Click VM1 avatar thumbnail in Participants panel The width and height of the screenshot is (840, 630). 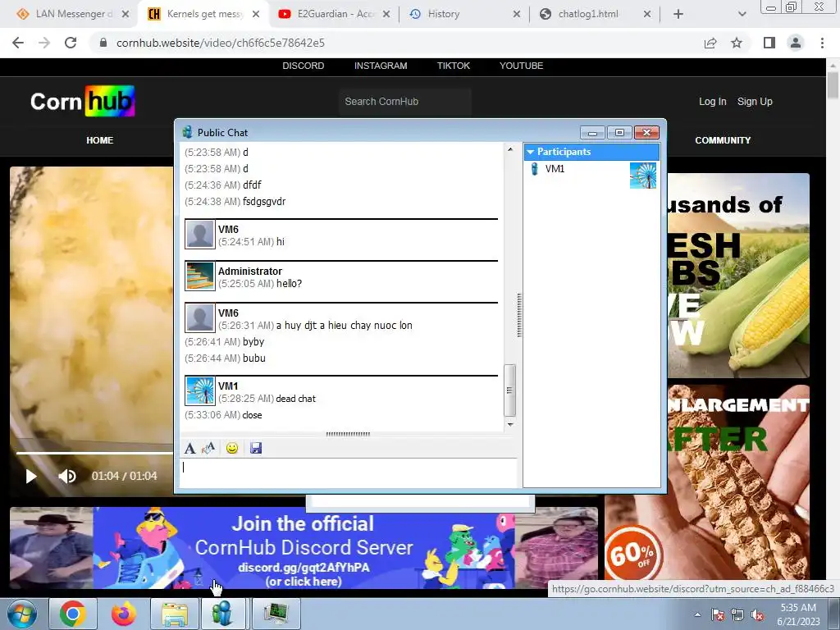coord(643,176)
